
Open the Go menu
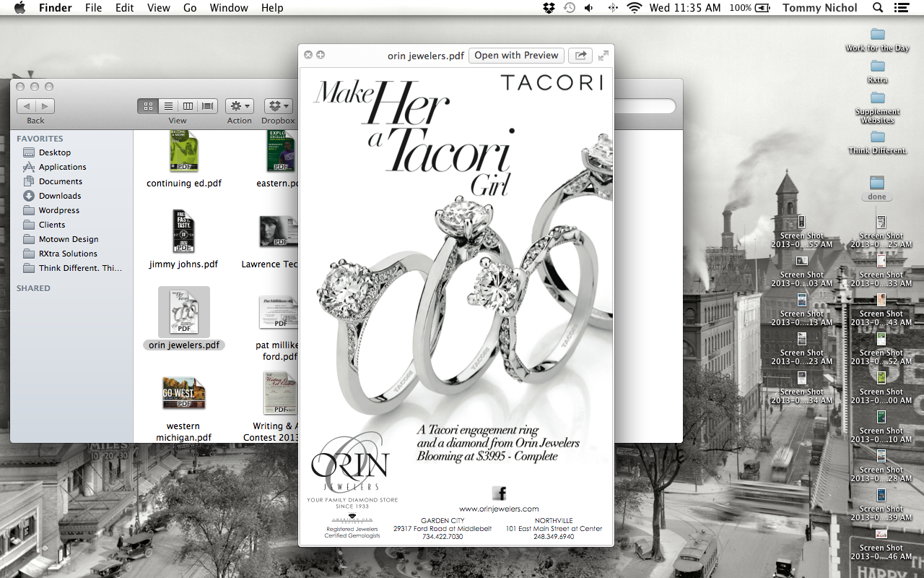tap(190, 8)
